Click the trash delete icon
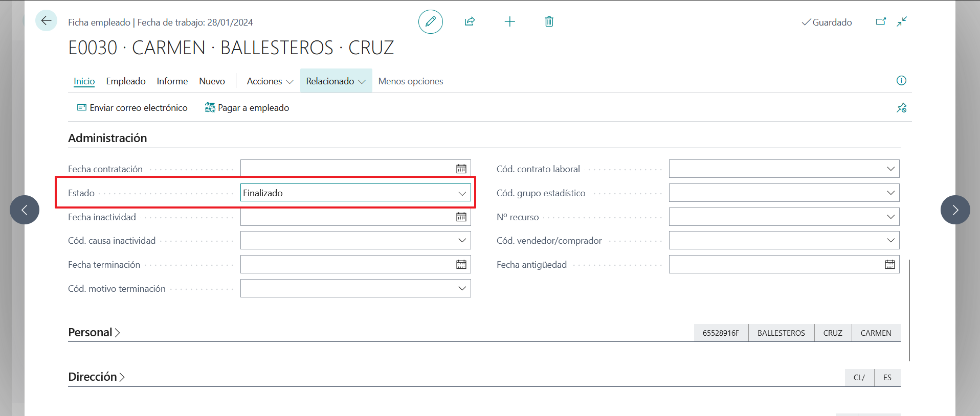 pyautogui.click(x=549, y=21)
